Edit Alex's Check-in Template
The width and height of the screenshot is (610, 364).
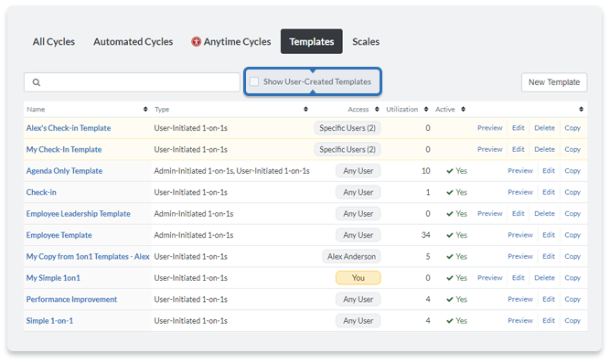(x=519, y=128)
